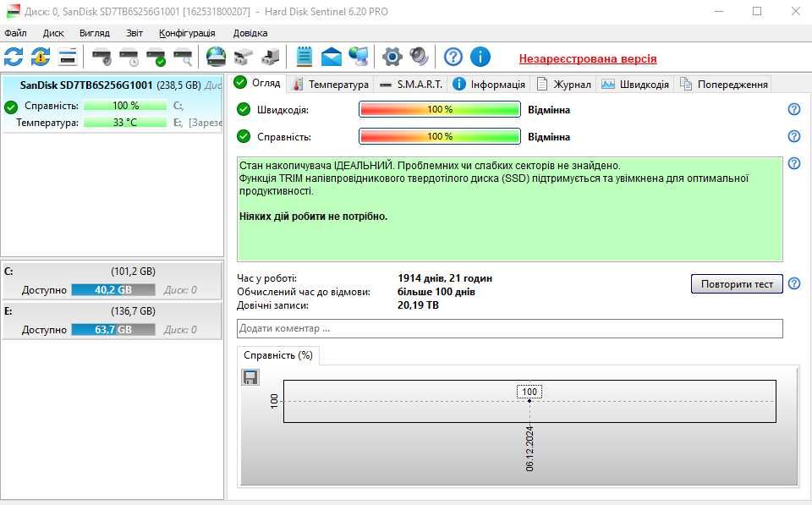Screen dimensions: 812x505
Task: Click the globe and monitor network icon
Action: coord(359,57)
